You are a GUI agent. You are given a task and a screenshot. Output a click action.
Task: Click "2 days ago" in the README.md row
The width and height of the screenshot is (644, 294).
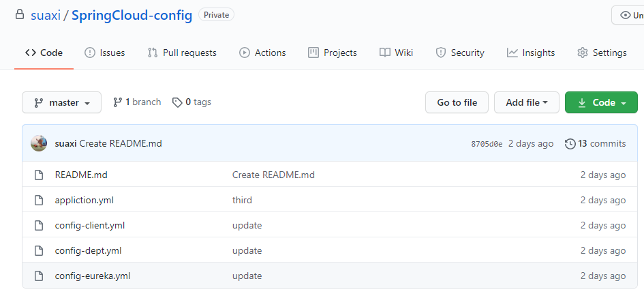603,175
